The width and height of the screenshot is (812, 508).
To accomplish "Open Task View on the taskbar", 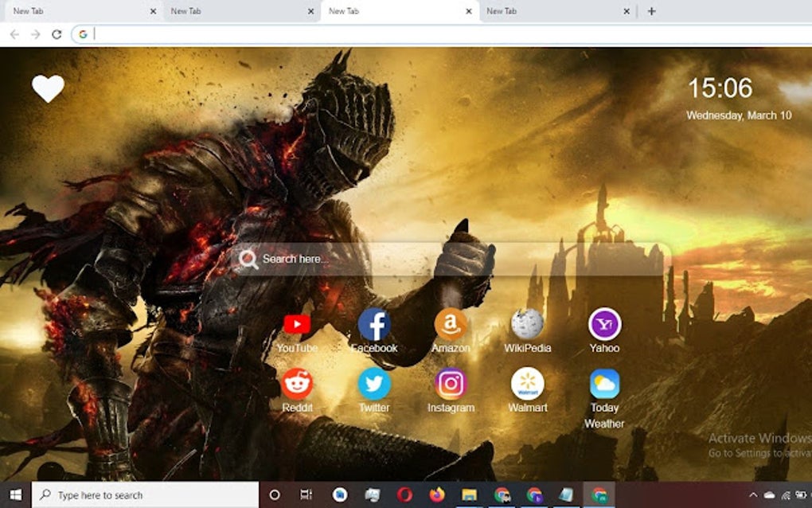I will [x=306, y=495].
